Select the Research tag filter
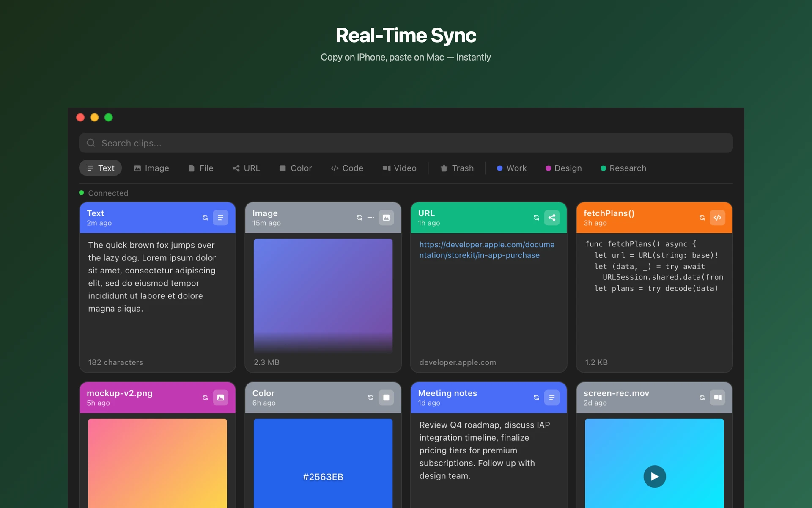The width and height of the screenshot is (812, 508). pyautogui.click(x=623, y=168)
